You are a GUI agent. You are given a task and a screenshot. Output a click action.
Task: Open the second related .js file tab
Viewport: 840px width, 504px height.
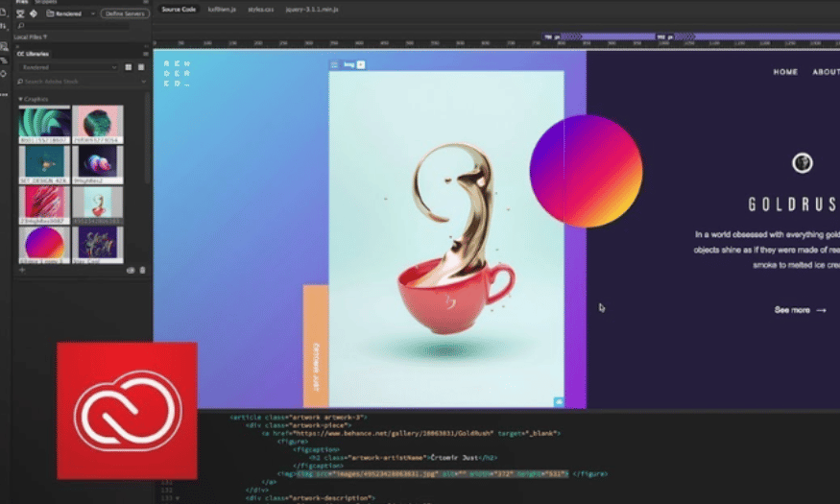click(x=222, y=9)
